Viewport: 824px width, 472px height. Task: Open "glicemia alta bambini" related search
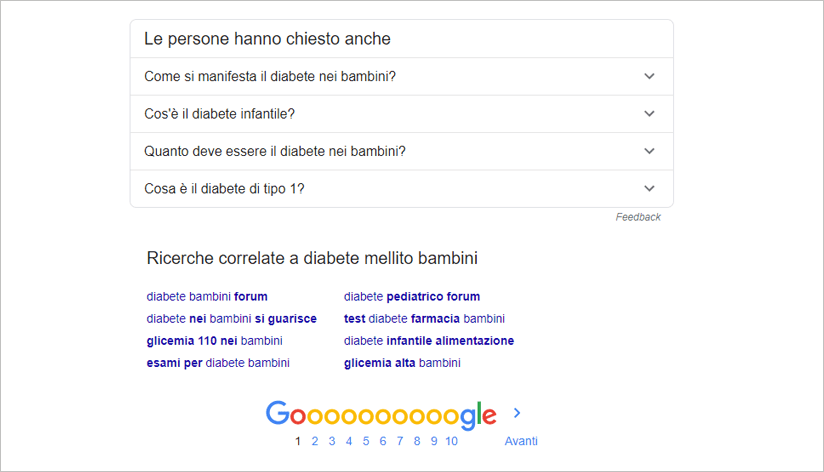[x=402, y=363]
